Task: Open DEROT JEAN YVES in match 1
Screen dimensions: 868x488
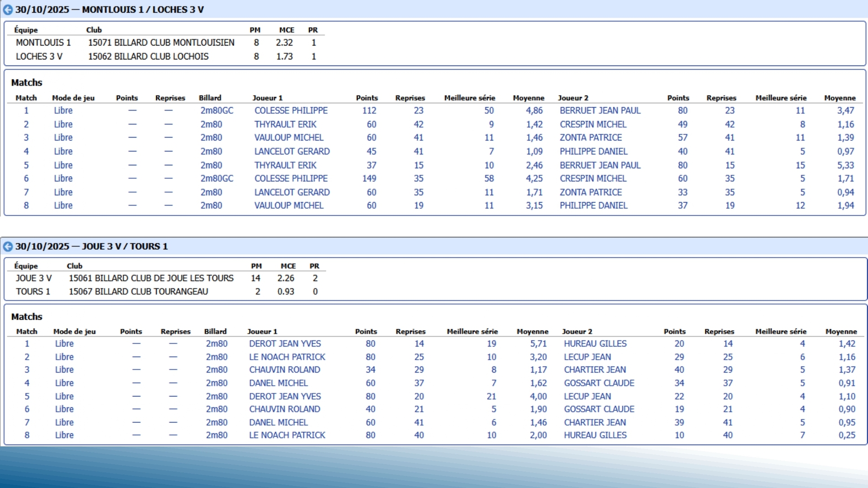Action: point(285,343)
